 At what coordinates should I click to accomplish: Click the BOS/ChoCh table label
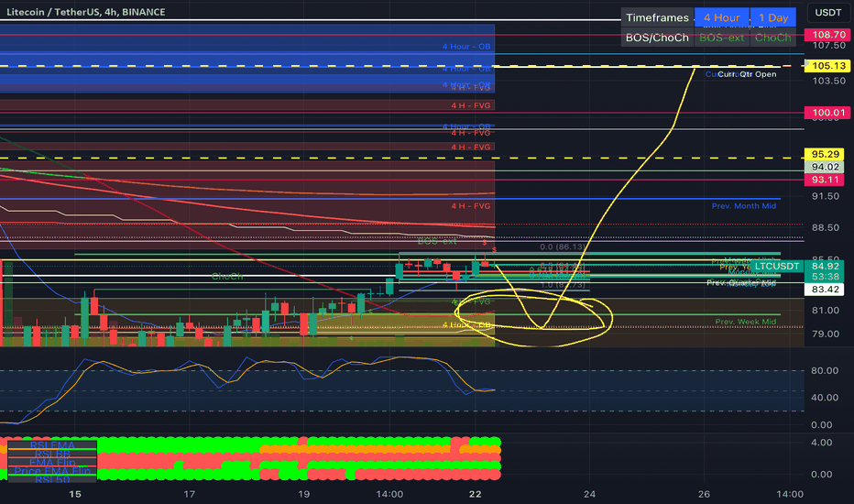point(657,38)
